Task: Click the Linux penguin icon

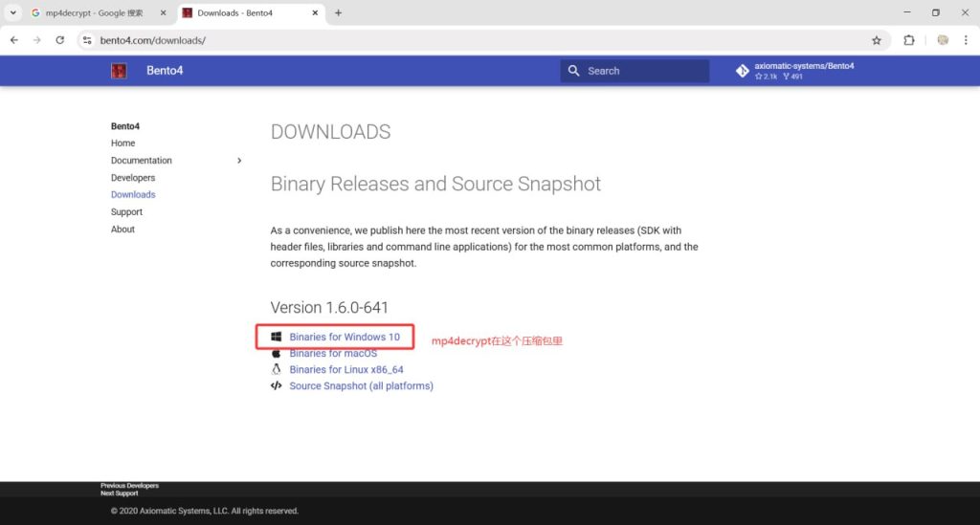Action: (x=277, y=369)
